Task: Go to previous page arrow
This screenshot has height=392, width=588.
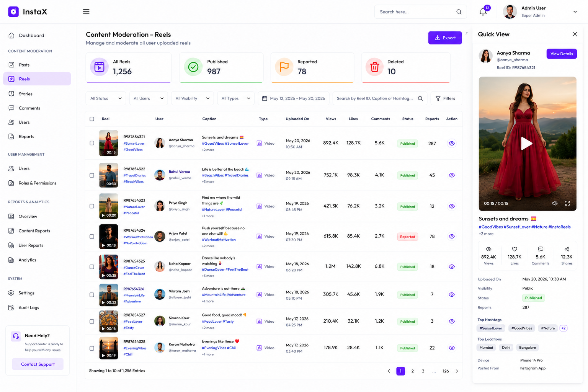Action: (x=389, y=371)
